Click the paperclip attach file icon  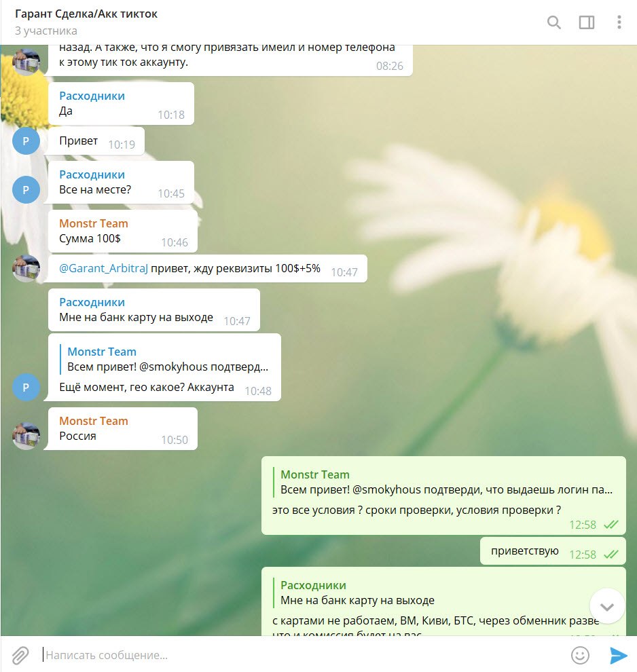coord(20,655)
